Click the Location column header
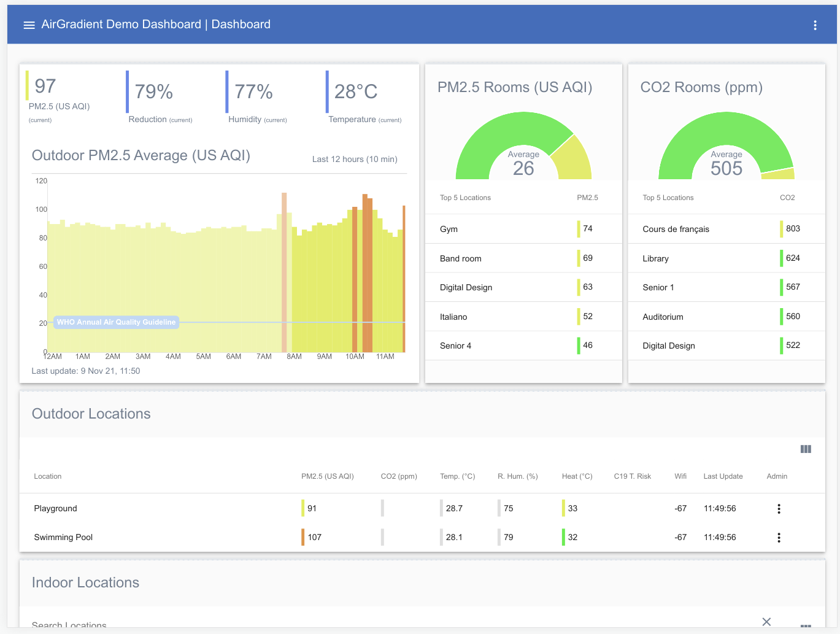This screenshot has height=634, width=840. pyautogui.click(x=48, y=476)
